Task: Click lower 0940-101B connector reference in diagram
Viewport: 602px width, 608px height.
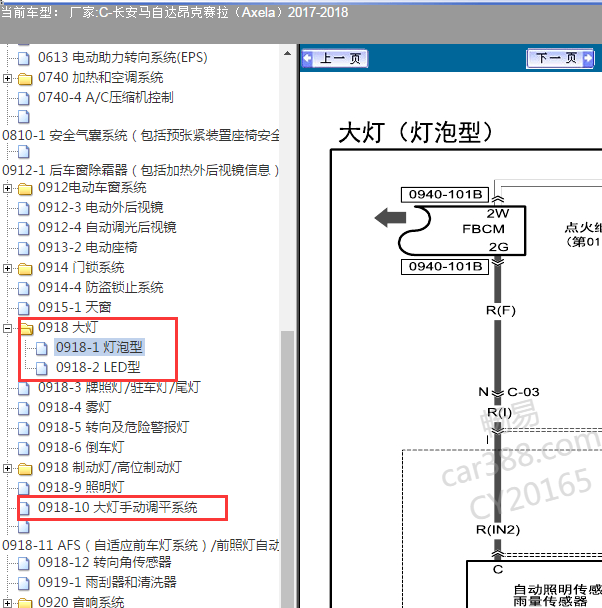Action: pyautogui.click(x=445, y=267)
